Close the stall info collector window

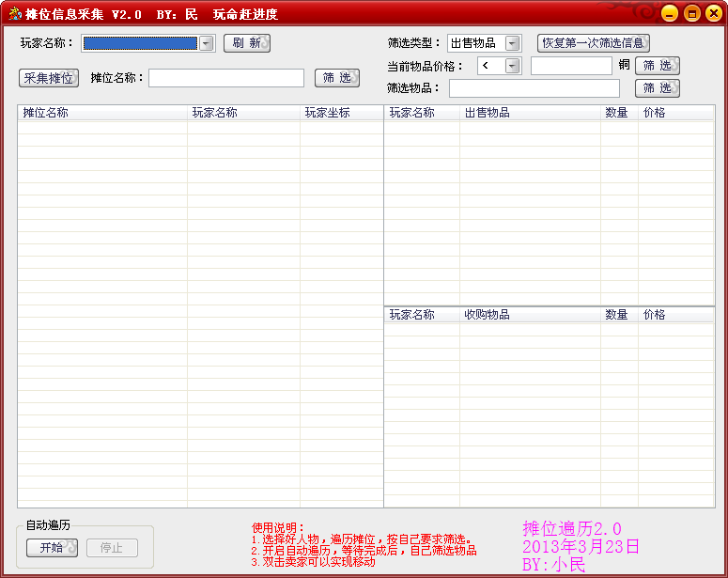pyautogui.click(x=712, y=13)
